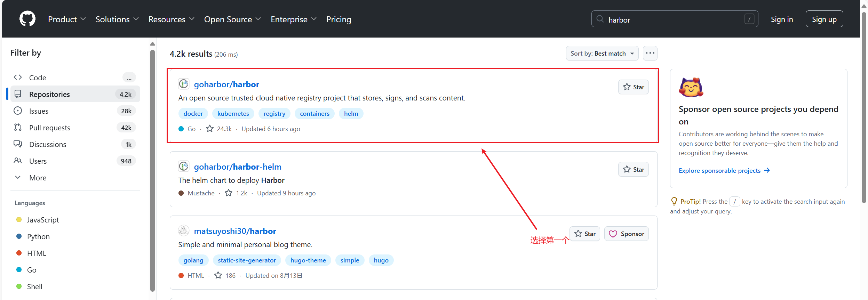Star the goharbor/harbor-helm repository
Screen dimensions: 868x300
point(633,169)
